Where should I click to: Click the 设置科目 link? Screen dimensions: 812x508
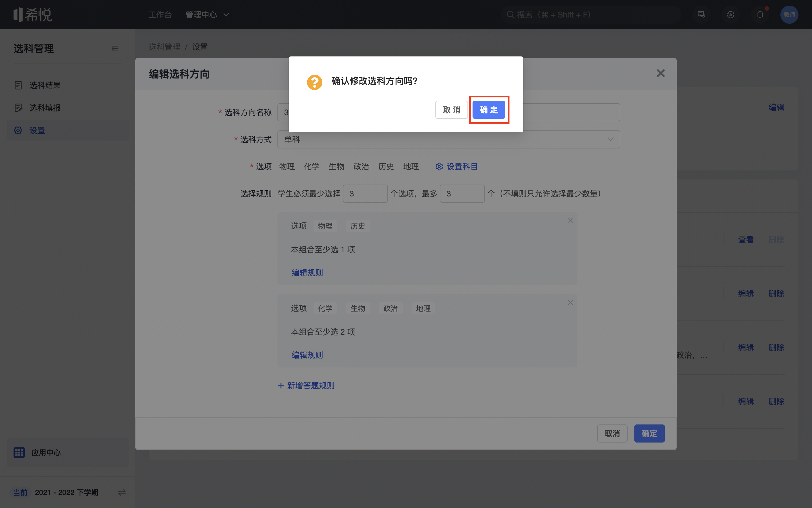[462, 167]
